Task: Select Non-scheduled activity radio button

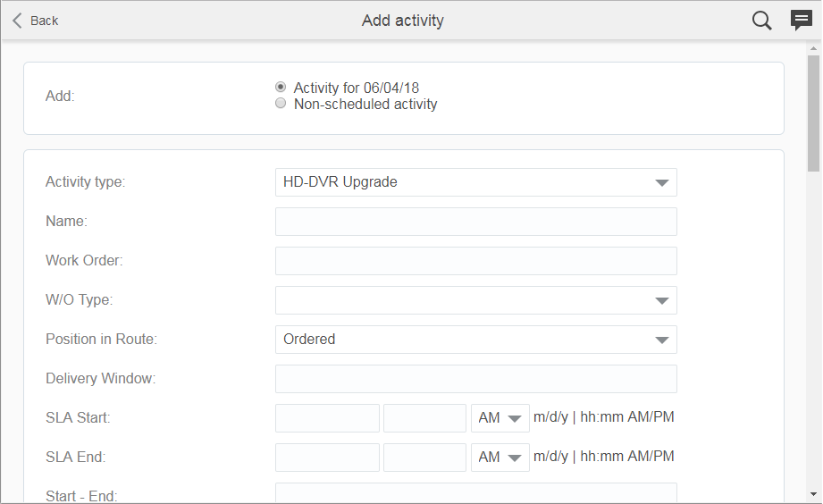Action: click(x=281, y=104)
